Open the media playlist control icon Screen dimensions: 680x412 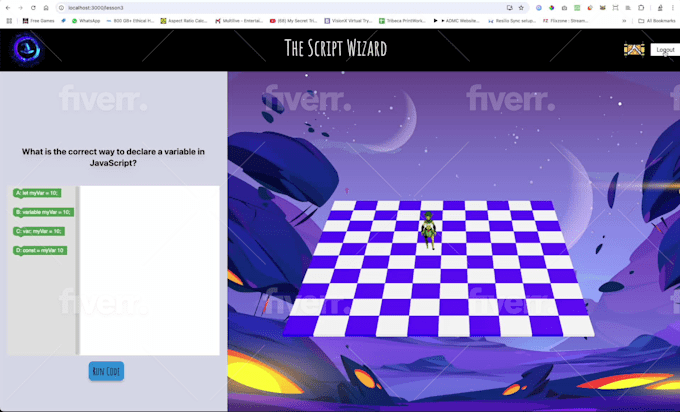(628, 8)
